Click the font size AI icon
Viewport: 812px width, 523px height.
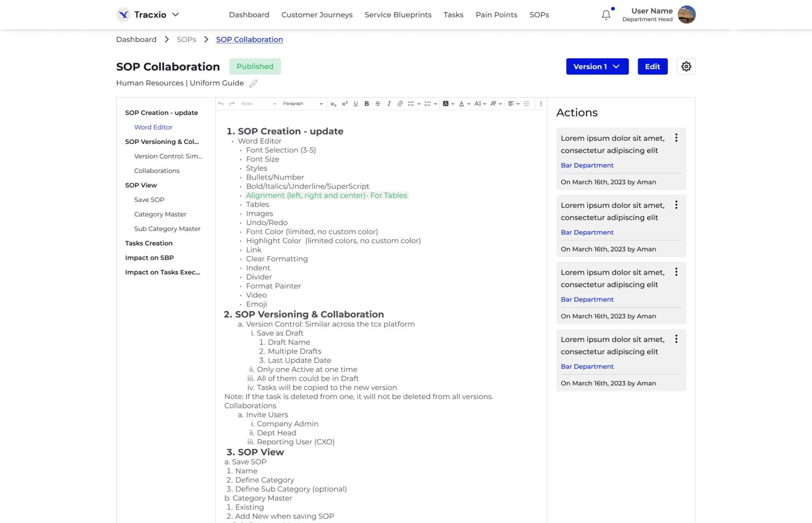pos(478,104)
